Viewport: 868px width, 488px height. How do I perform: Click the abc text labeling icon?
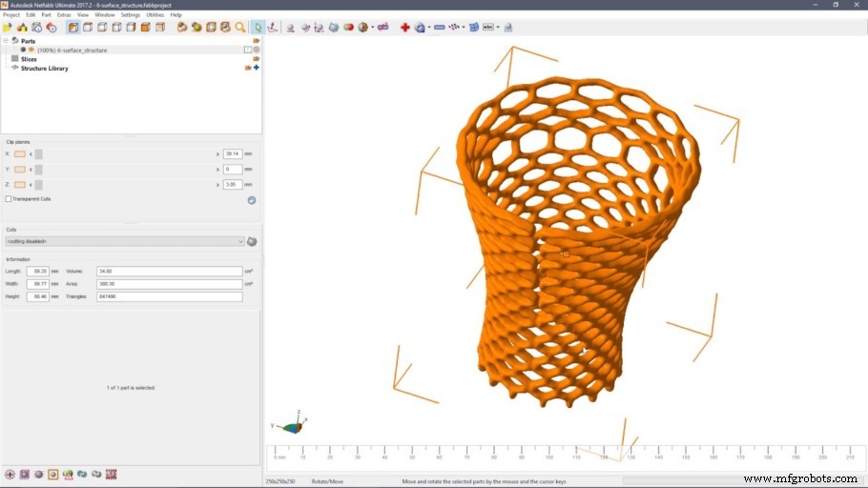tap(487, 27)
